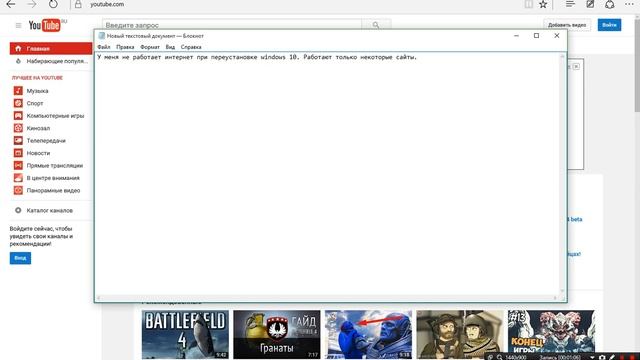Toggle the YouTube hamburger guide menu
Image resolution: width=640 pixels, height=360 pixels.
click(x=18, y=25)
